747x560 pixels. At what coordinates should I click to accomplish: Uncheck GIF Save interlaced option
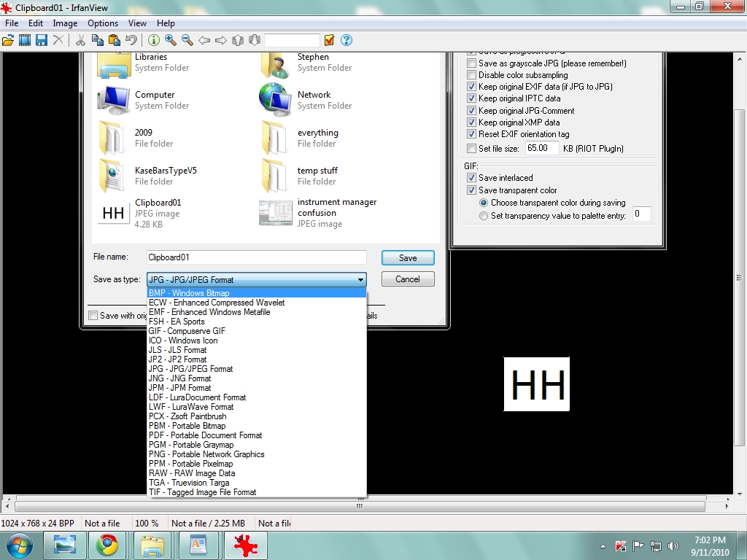(x=472, y=178)
